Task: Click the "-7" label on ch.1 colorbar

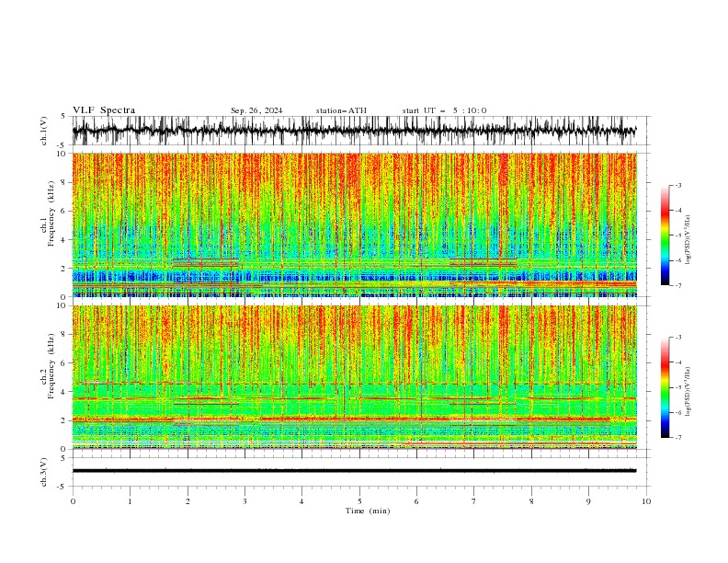Action: (x=677, y=285)
